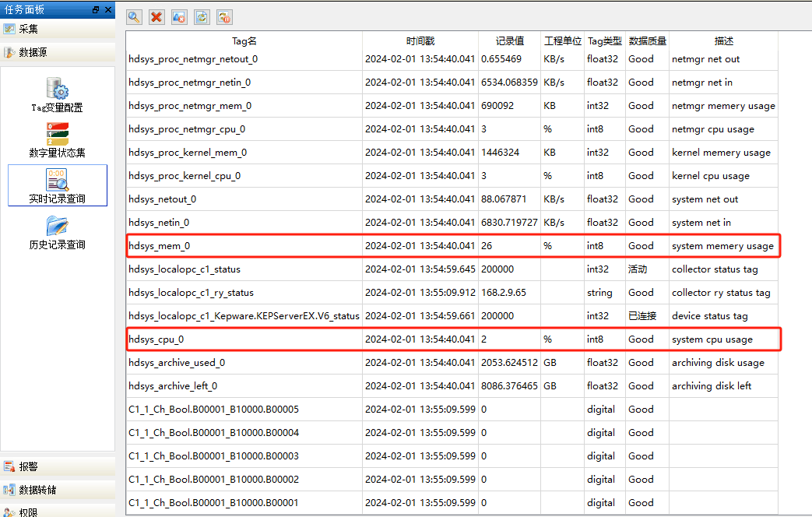Viewport: 812px width, 517px height.
Task: Click the refresh page toolbar icon
Action: tap(202, 17)
